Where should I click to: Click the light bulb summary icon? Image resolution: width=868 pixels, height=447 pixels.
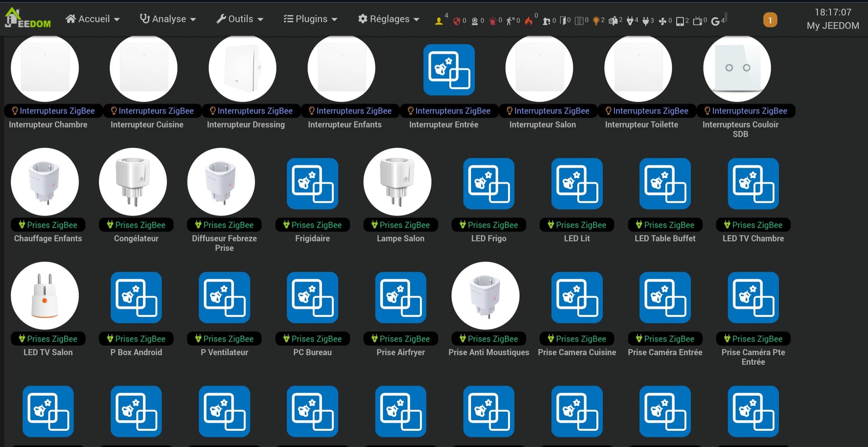[x=596, y=20]
